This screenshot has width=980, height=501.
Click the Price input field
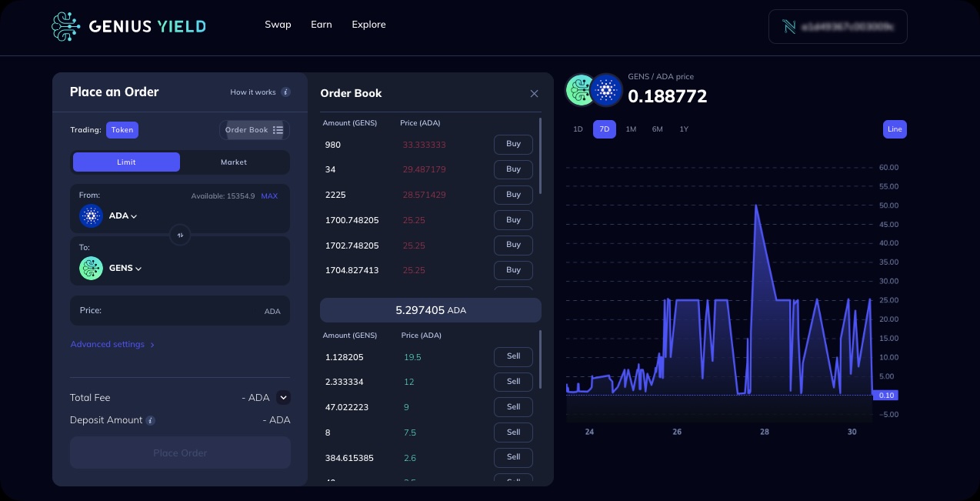pyautogui.click(x=180, y=311)
